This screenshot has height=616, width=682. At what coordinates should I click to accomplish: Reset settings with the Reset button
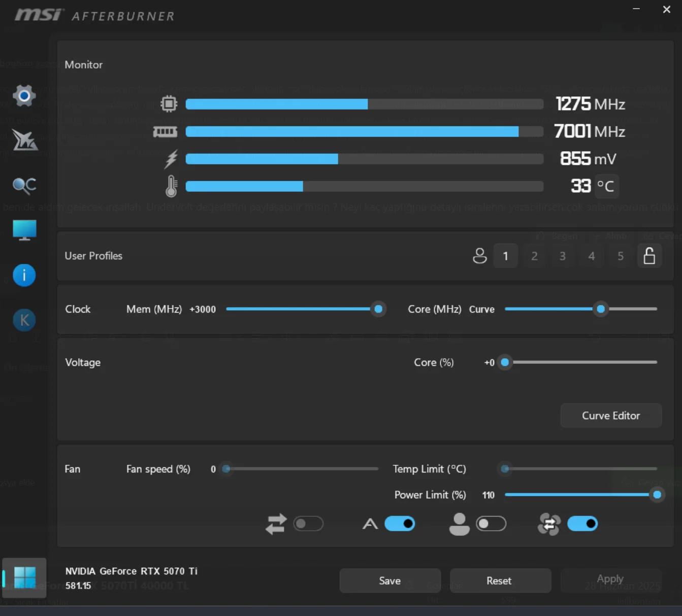pyautogui.click(x=500, y=580)
